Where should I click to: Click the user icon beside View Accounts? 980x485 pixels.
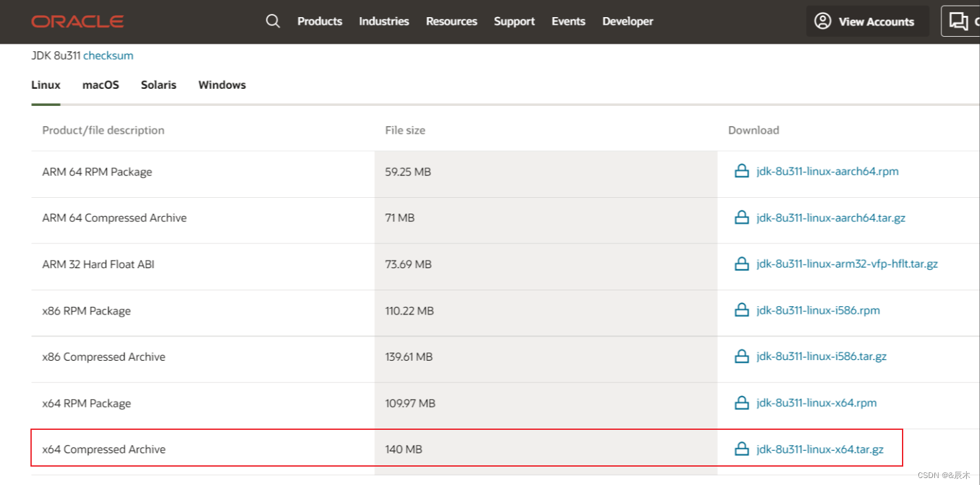pyautogui.click(x=823, y=21)
